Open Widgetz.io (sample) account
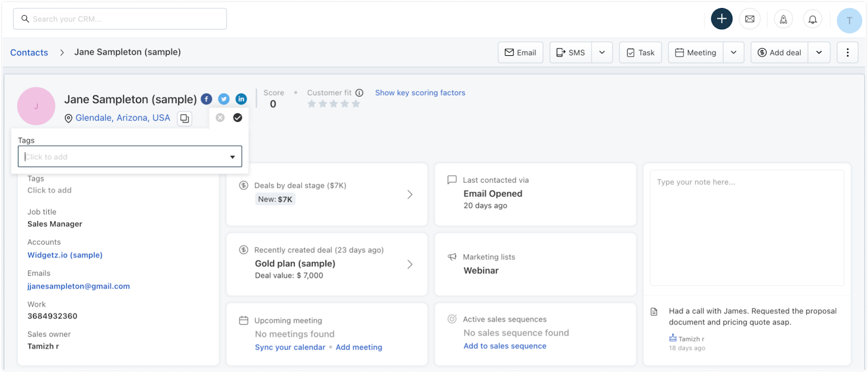 click(x=65, y=255)
